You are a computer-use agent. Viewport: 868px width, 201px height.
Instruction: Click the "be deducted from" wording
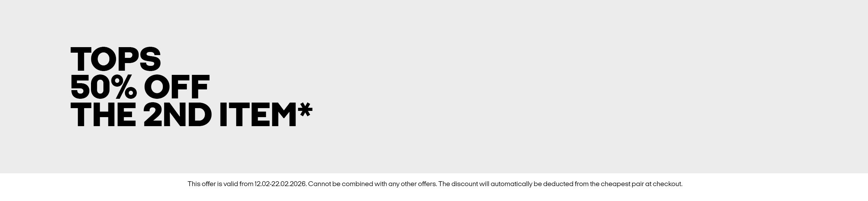559,184
